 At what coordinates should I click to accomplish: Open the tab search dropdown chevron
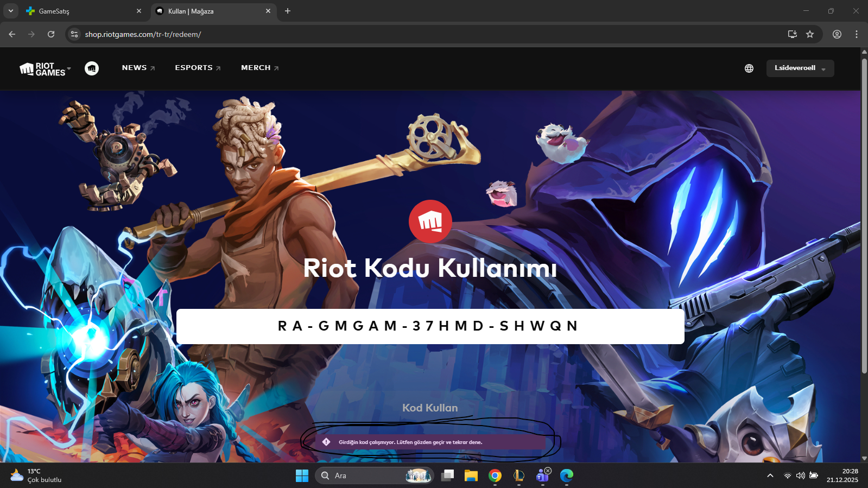tap(11, 11)
